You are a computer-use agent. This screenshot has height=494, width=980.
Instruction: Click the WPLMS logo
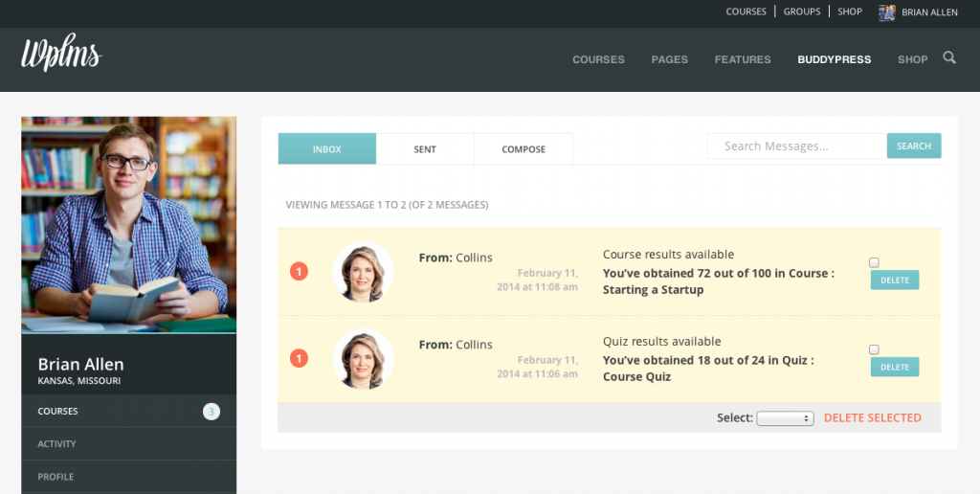click(x=60, y=56)
